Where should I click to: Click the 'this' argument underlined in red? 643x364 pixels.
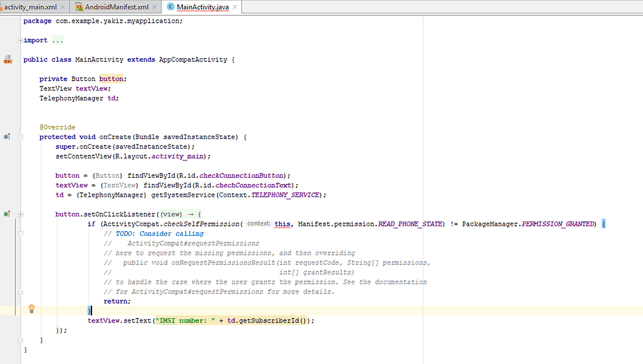tap(282, 224)
